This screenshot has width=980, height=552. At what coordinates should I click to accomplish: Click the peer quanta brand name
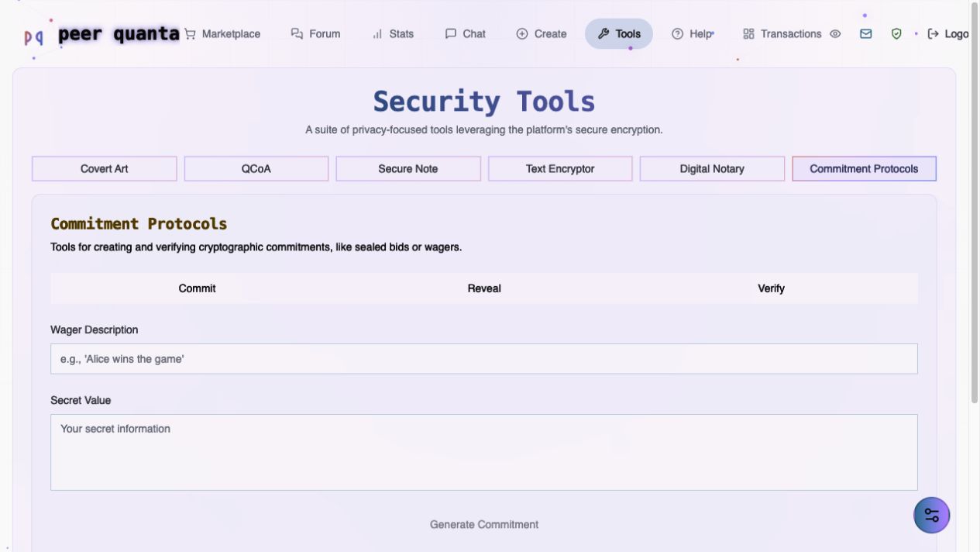[119, 34]
